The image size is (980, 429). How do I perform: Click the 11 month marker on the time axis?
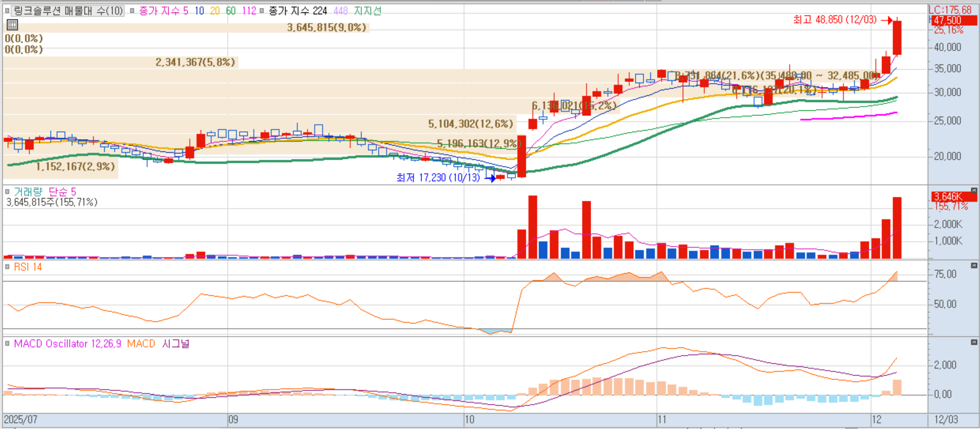(x=662, y=420)
